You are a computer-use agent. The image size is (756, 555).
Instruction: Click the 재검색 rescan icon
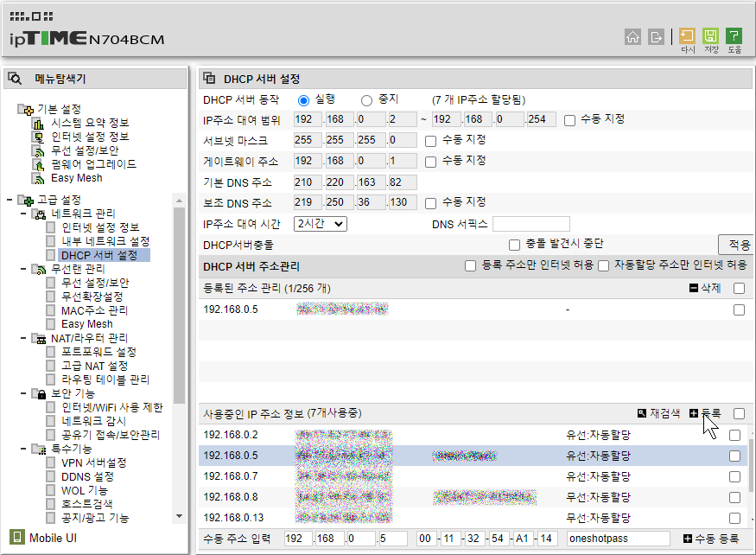642,413
